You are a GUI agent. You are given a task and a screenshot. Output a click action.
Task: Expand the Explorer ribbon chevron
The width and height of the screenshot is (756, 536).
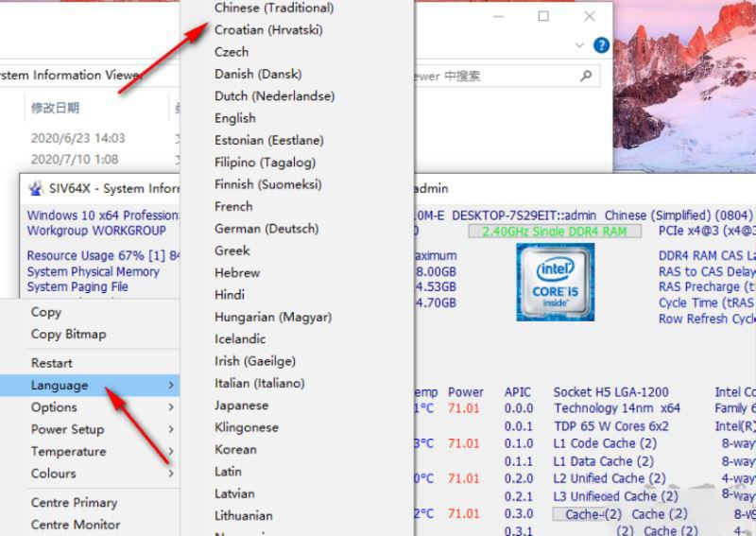pyautogui.click(x=579, y=45)
